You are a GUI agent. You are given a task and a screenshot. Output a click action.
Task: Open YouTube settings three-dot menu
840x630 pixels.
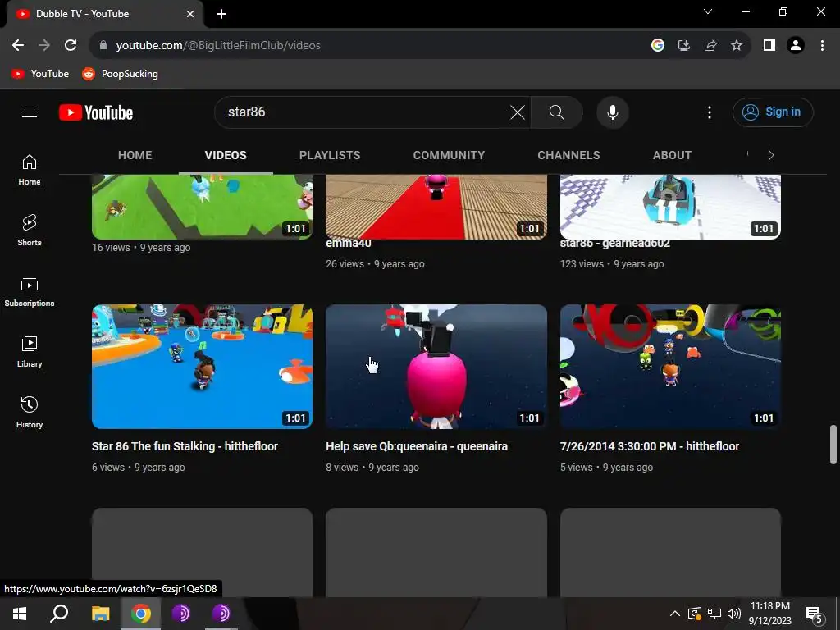point(710,112)
